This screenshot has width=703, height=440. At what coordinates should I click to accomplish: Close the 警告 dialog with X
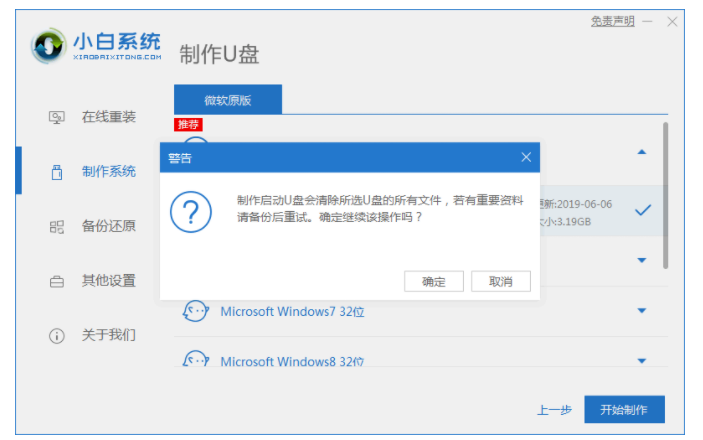[x=526, y=157]
